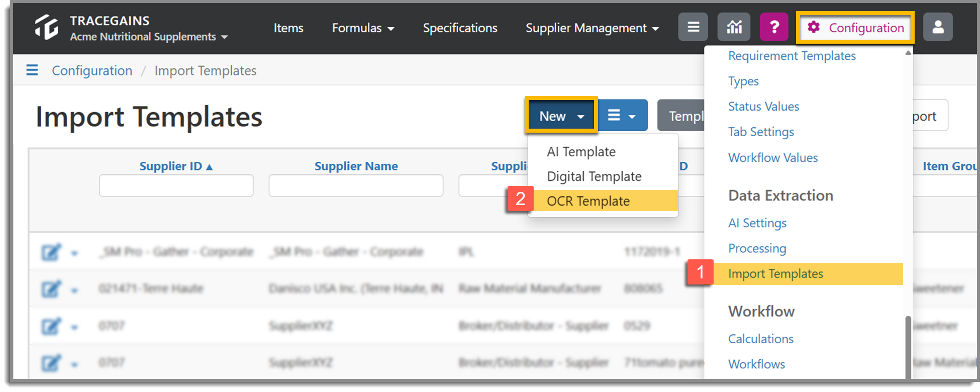The width and height of the screenshot is (980, 392).
Task: Open the purple help question mark
Action: click(774, 27)
